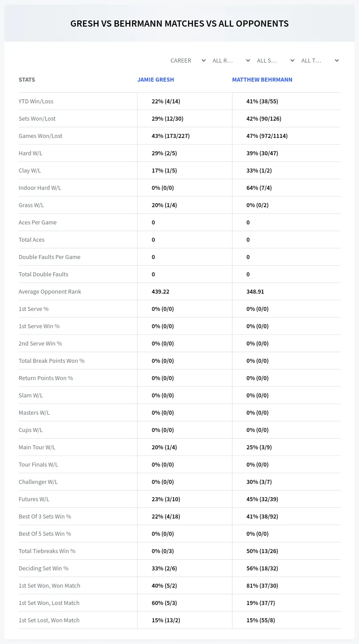Click Behrmann's Indoor Hard W/L value 64% (7/4)
Image resolution: width=359 pixels, height=644 pixels.
[259, 188]
